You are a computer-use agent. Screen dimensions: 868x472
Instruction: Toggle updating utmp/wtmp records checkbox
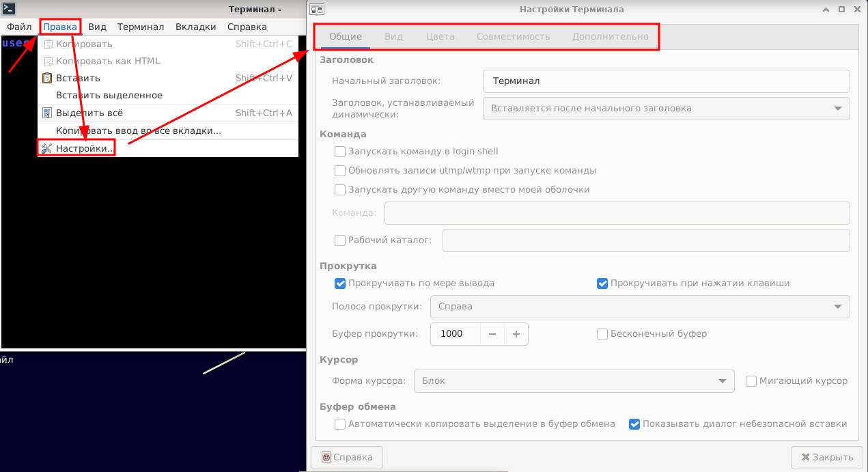coord(340,171)
